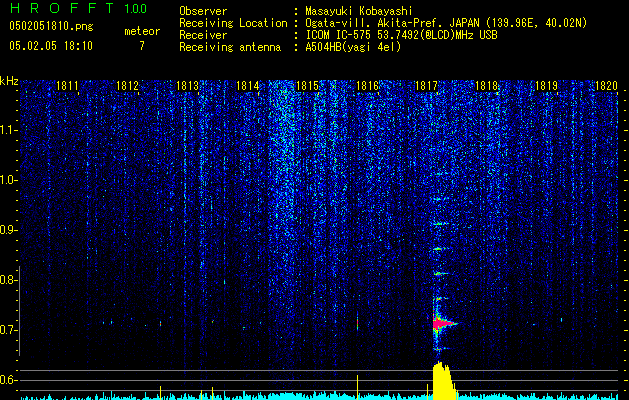The image size is (629, 400).
Task: Click the 1814 time marker
Action: click(x=248, y=86)
